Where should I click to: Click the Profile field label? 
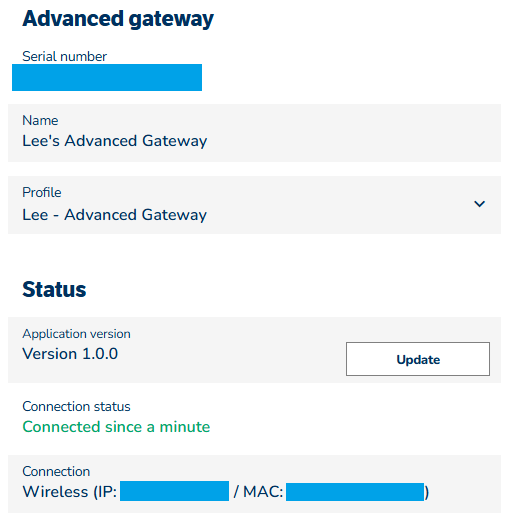pos(42,192)
